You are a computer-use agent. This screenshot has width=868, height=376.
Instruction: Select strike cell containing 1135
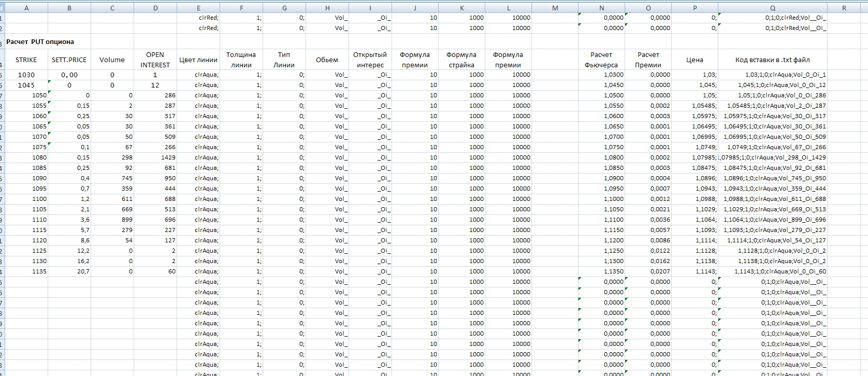tap(27, 271)
